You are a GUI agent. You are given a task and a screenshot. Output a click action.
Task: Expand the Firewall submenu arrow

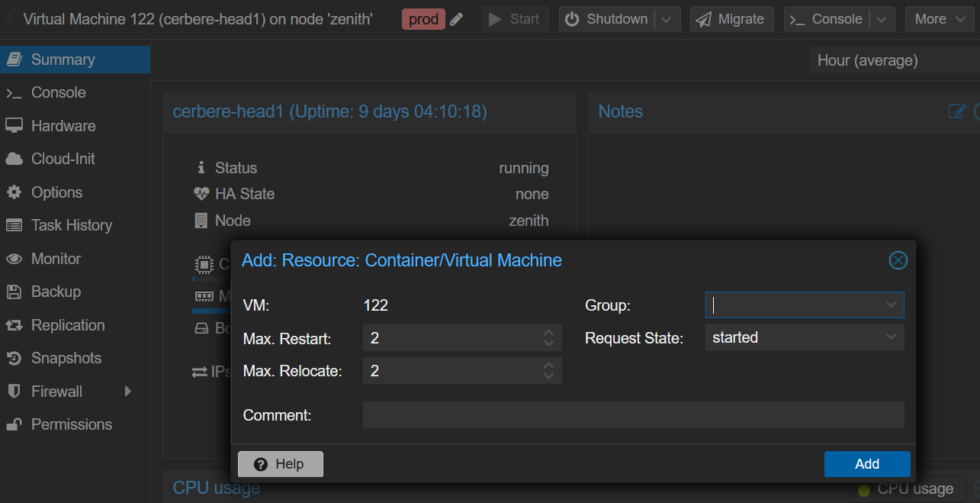[127, 392]
